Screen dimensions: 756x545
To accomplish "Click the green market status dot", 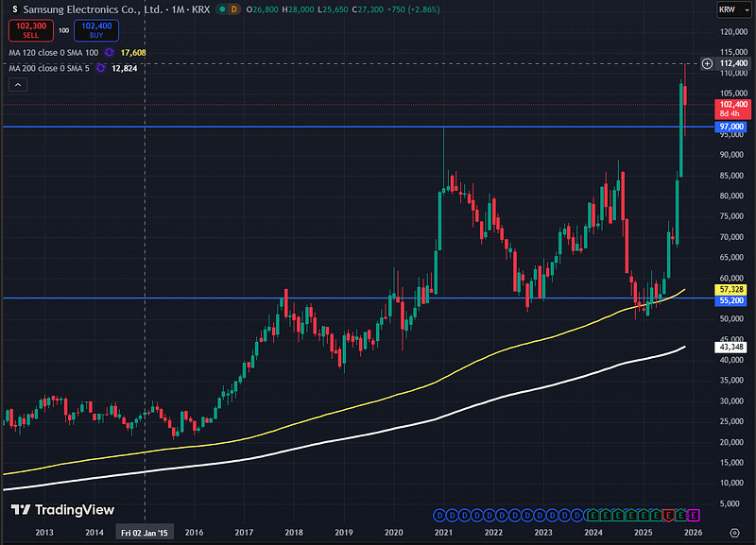I will pyautogui.click(x=222, y=9).
